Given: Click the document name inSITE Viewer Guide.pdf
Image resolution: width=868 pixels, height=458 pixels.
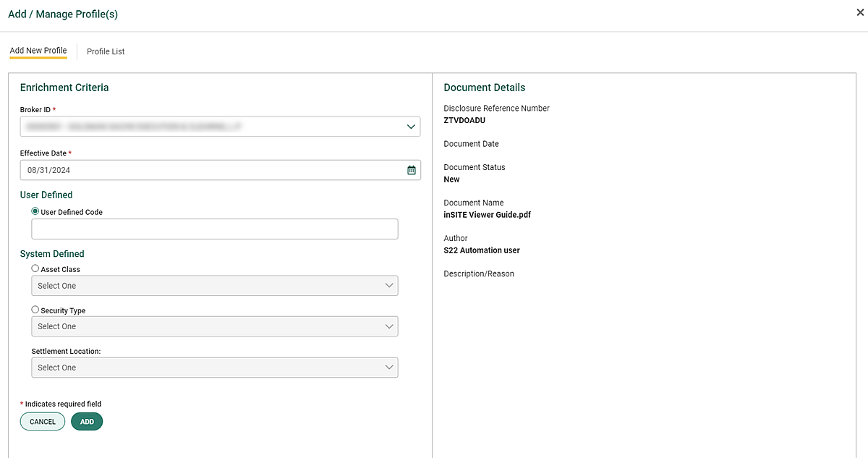Looking at the screenshot, I should [488, 215].
